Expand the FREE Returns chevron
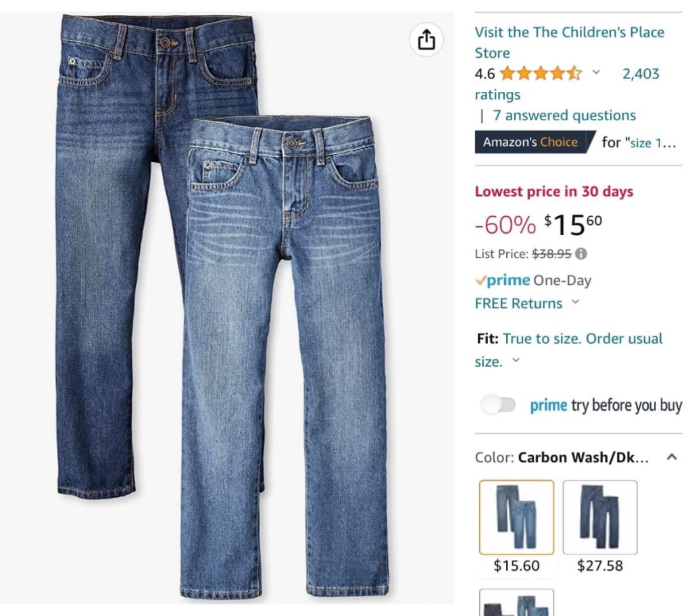This screenshot has height=616, width=692. [575, 303]
